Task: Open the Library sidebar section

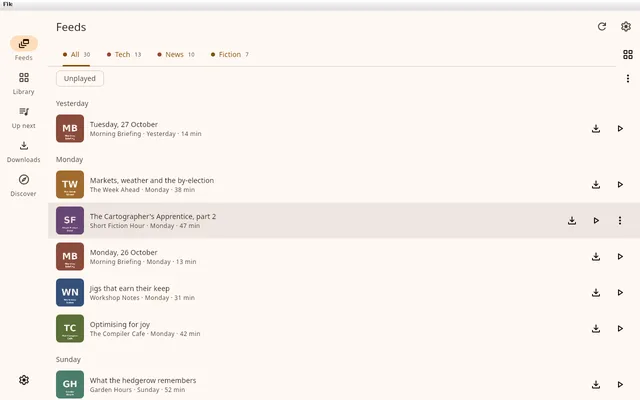Action: click(24, 83)
